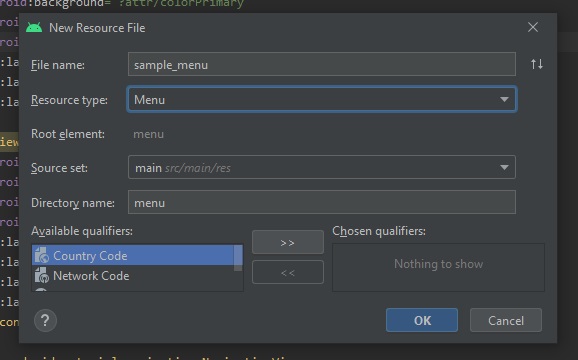
Task: Click the Root element value 'menu'
Action: coord(149,134)
